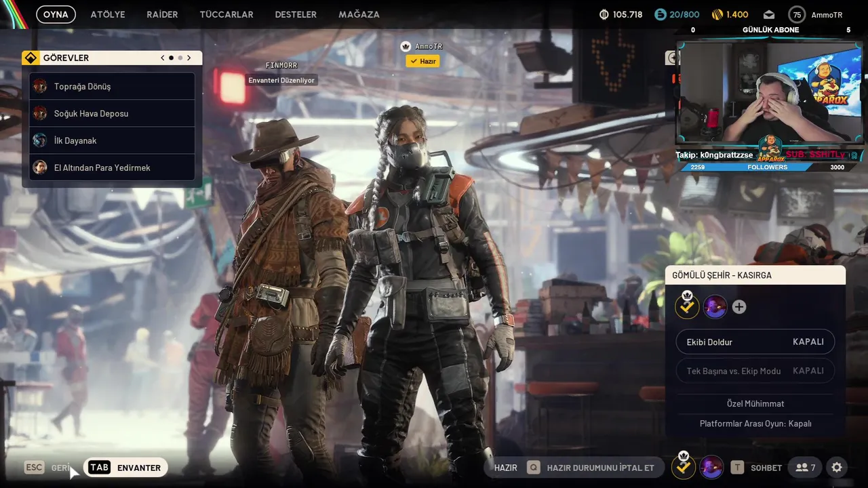Click the teammate avatar in squad panel
The width and height of the screenshot is (868, 488).
coord(715,307)
